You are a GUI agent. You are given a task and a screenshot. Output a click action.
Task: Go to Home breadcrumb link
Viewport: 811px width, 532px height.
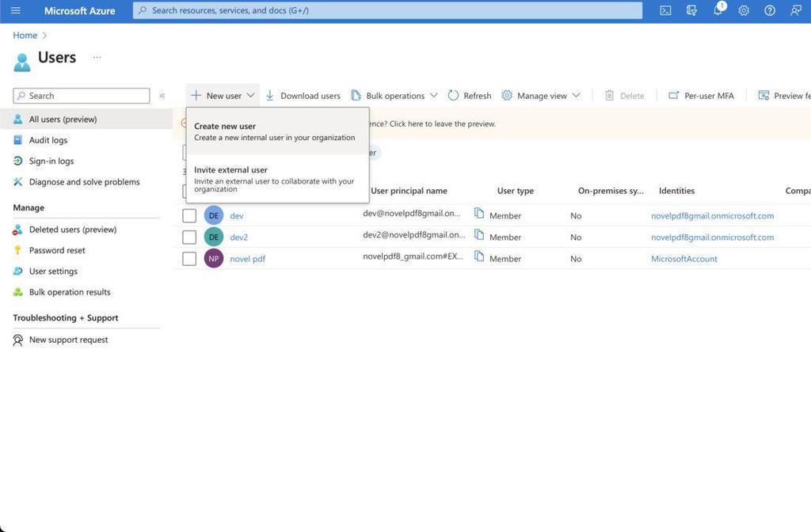click(25, 35)
